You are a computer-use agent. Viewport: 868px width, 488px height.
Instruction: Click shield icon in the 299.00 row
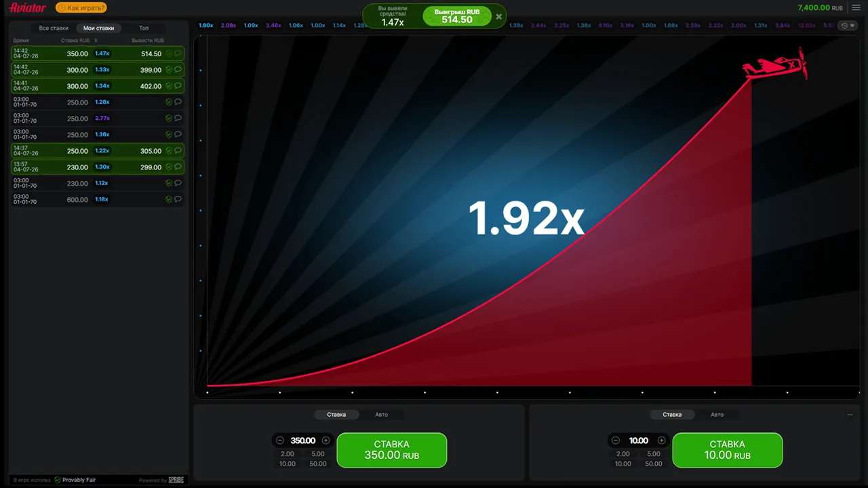pyautogui.click(x=169, y=167)
